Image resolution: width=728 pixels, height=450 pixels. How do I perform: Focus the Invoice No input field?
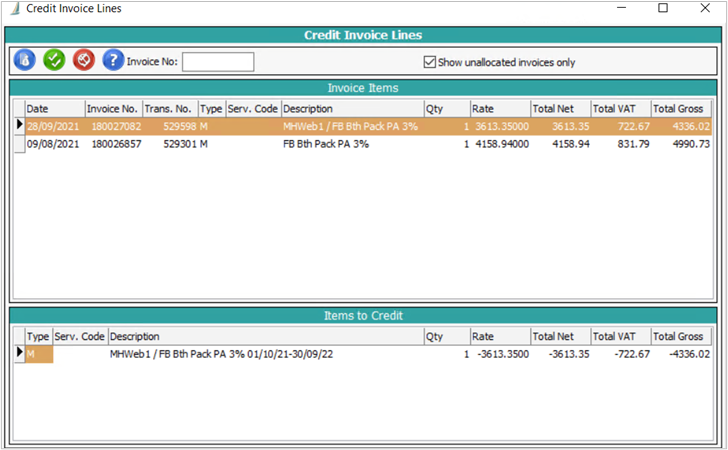pos(218,62)
